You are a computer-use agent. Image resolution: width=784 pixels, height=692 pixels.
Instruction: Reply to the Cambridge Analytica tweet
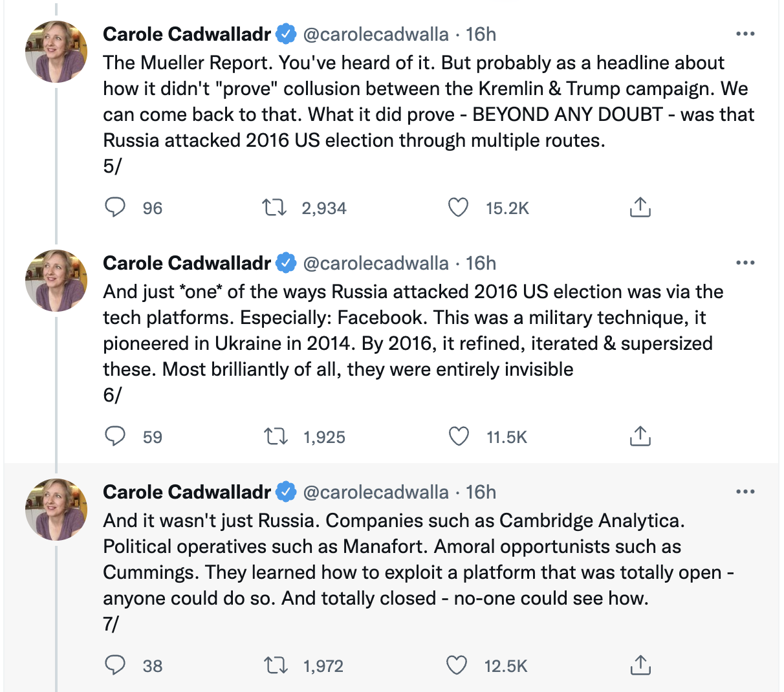115,665
